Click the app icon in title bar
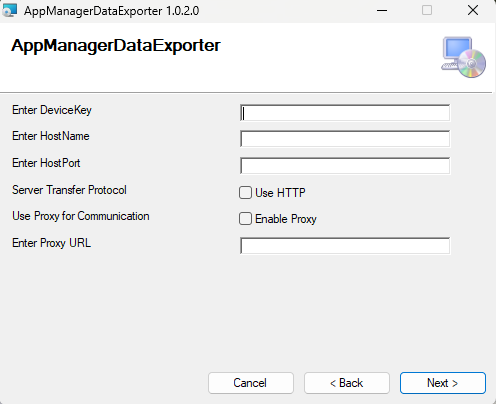This screenshot has width=496, height=404. pyautogui.click(x=10, y=10)
